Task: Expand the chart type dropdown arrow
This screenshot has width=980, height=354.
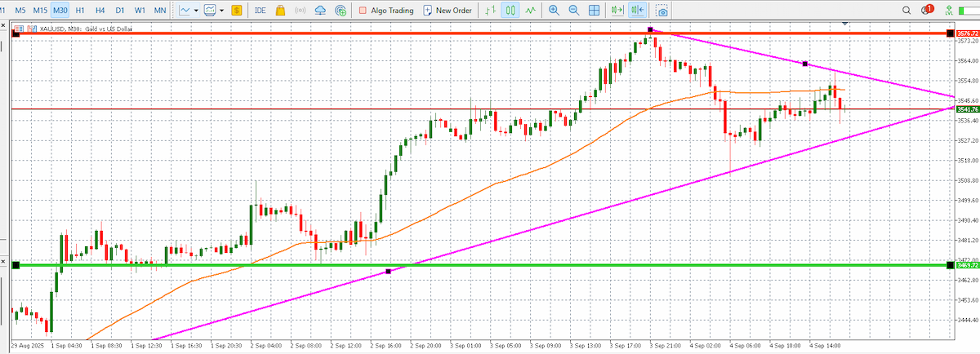Action: (196, 11)
